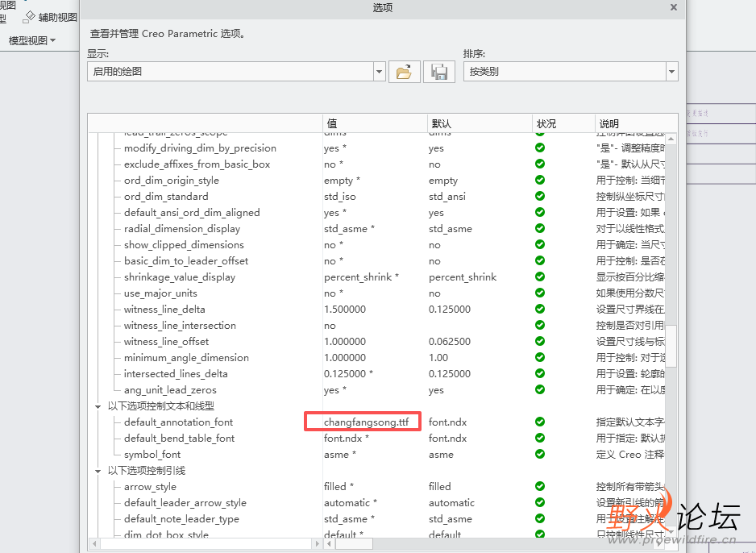This screenshot has height=553, width=756.
Task: Click green status icon for ord_dim_standard row
Action: tap(540, 197)
